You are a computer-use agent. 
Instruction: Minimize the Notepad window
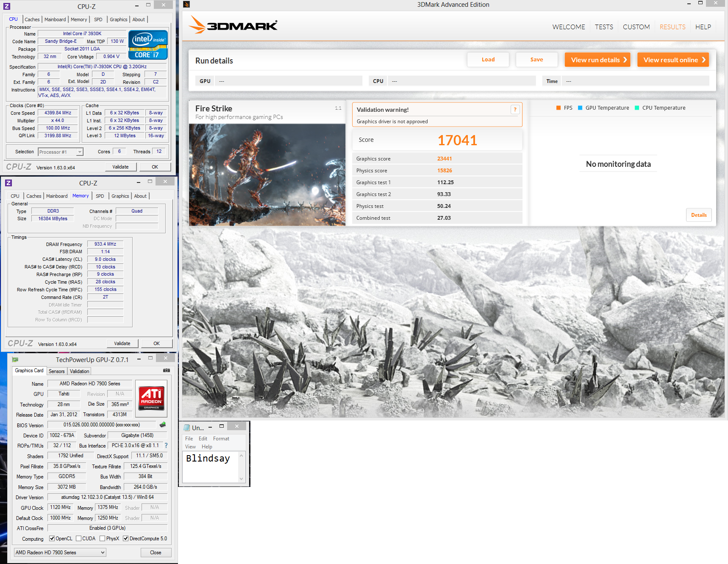point(210,427)
